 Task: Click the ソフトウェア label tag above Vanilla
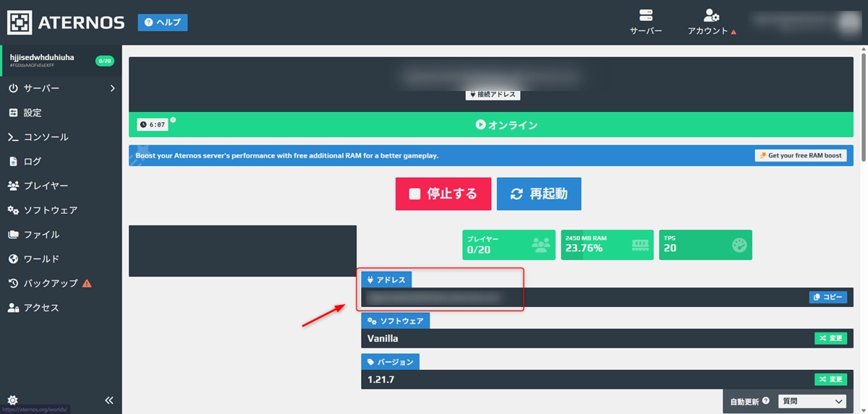coord(395,321)
